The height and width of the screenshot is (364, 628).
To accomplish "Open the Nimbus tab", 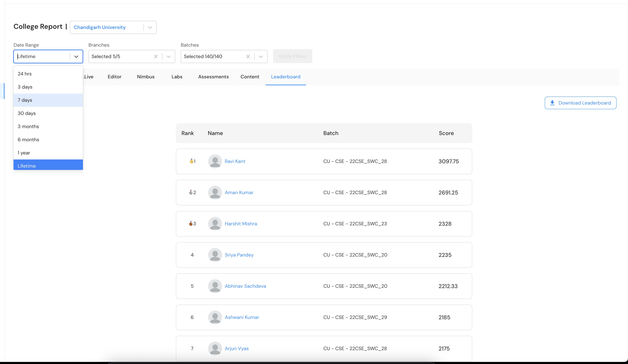I will (x=146, y=77).
